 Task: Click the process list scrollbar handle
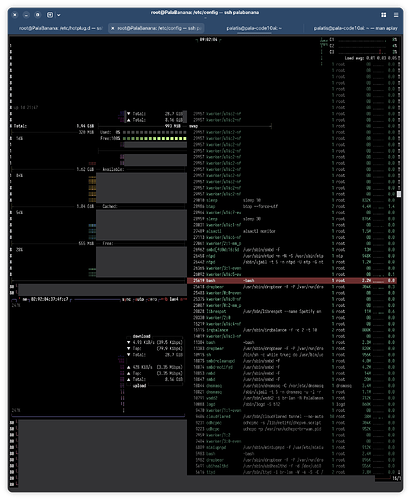399,194
